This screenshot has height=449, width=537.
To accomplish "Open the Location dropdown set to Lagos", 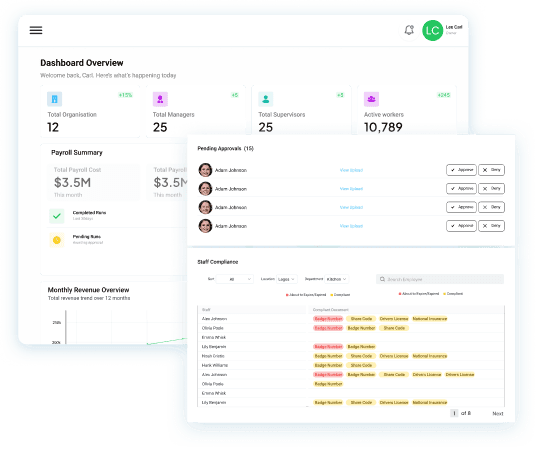I will coord(287,279).
